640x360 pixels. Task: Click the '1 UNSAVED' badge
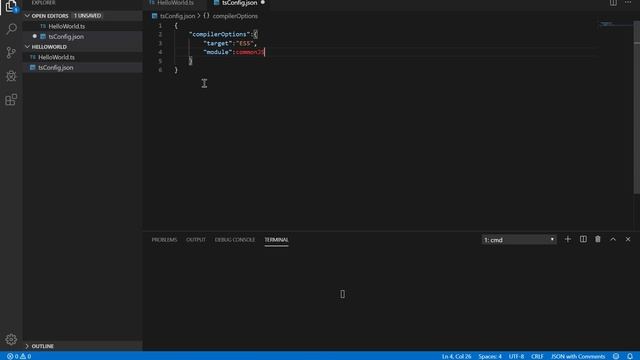pos(87,16)
